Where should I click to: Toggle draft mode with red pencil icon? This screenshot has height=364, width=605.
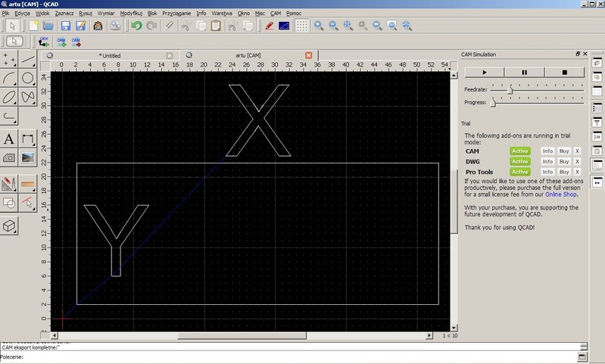[269, 26]
